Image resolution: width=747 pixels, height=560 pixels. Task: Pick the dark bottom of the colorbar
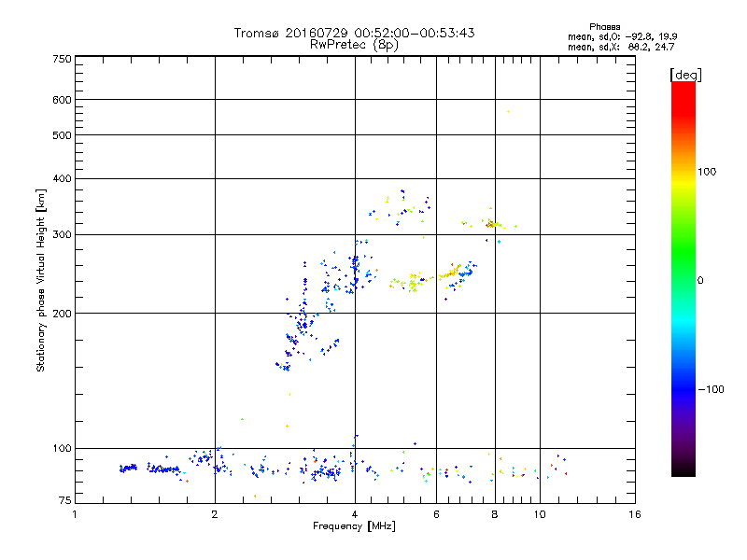click(x=684, y=467)
